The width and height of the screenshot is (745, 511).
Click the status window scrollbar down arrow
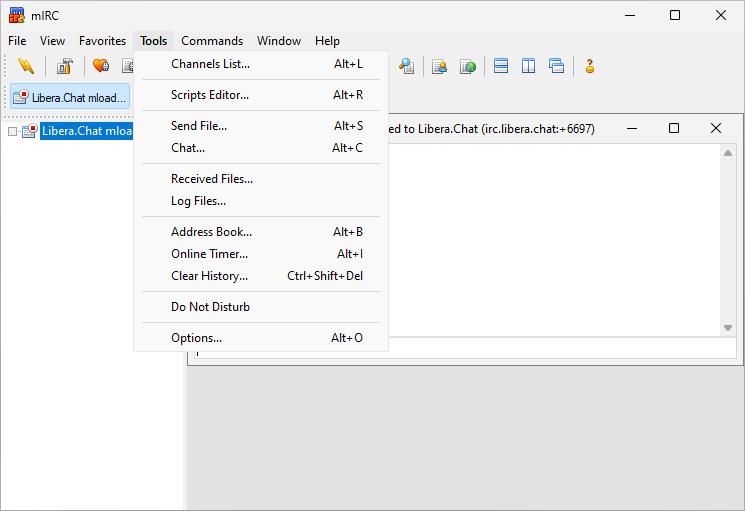pyautogui.click(x=728, y=328)
